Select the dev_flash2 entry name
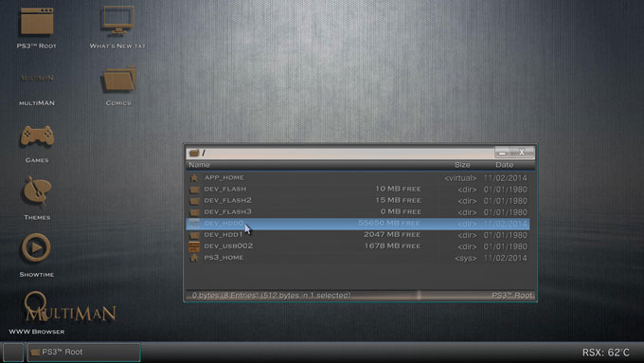The width and height of the screenshot is (644, 363). click(227, 201)
